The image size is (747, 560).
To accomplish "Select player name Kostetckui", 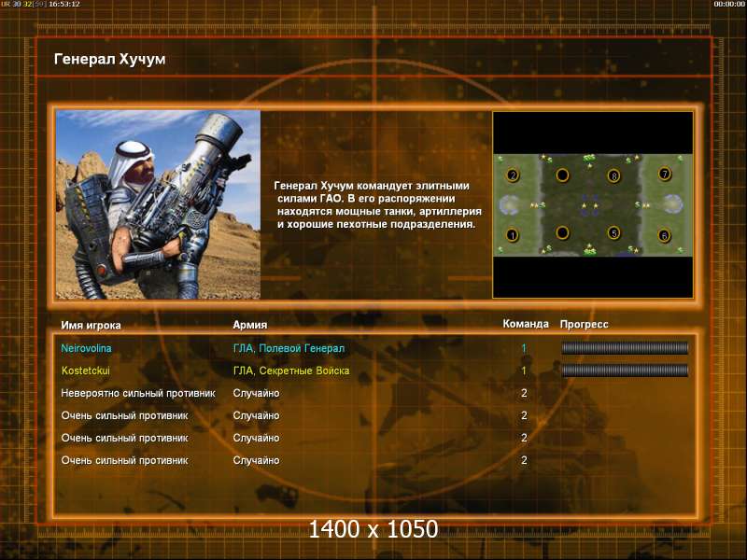I will coord(86,371).
